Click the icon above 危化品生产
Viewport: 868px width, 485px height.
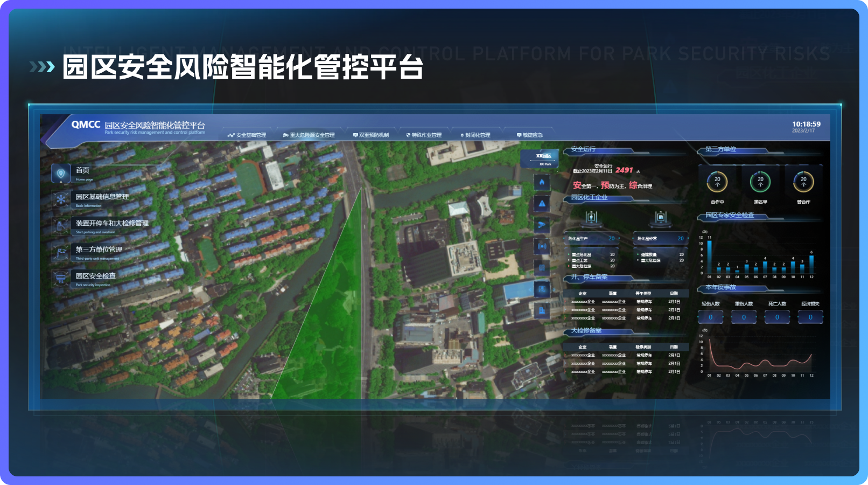(591, 217)
